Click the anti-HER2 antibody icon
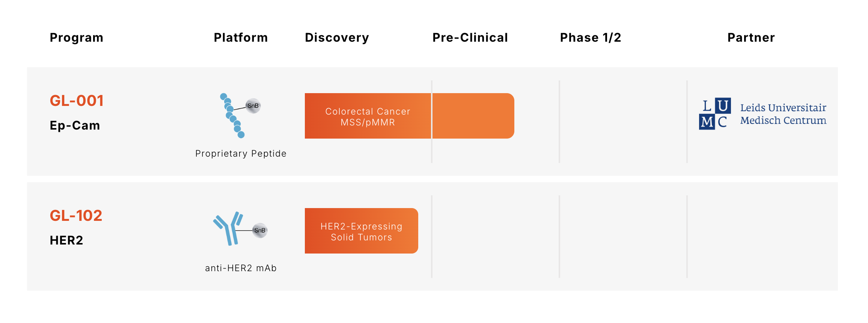This screenshot has height=323, width=868. tap(228, 228)
